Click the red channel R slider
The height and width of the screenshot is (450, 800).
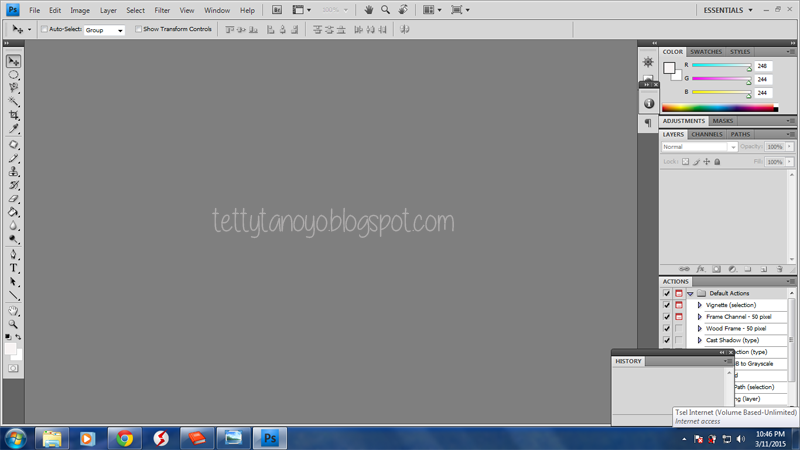(720, 67)
